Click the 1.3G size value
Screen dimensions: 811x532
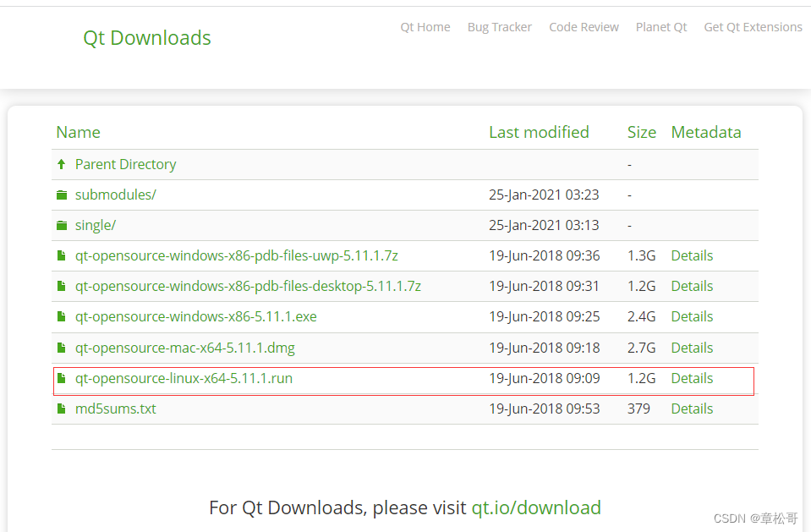[x=641, y=255]
